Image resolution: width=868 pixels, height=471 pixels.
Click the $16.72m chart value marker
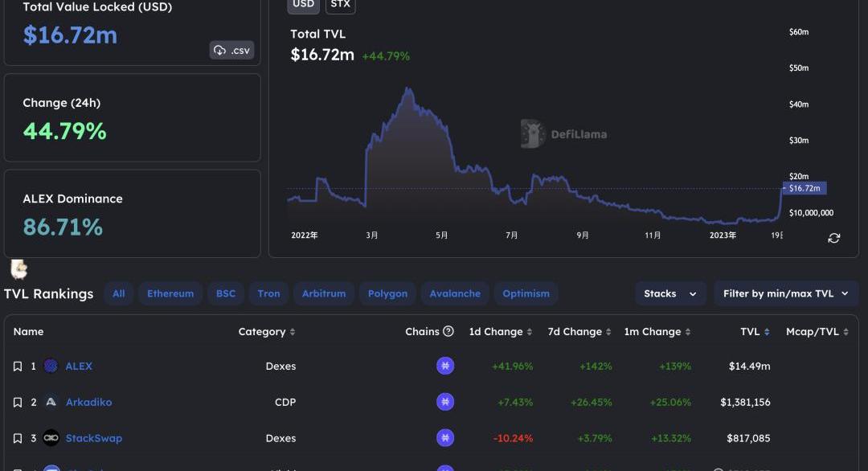coord(805,188)
